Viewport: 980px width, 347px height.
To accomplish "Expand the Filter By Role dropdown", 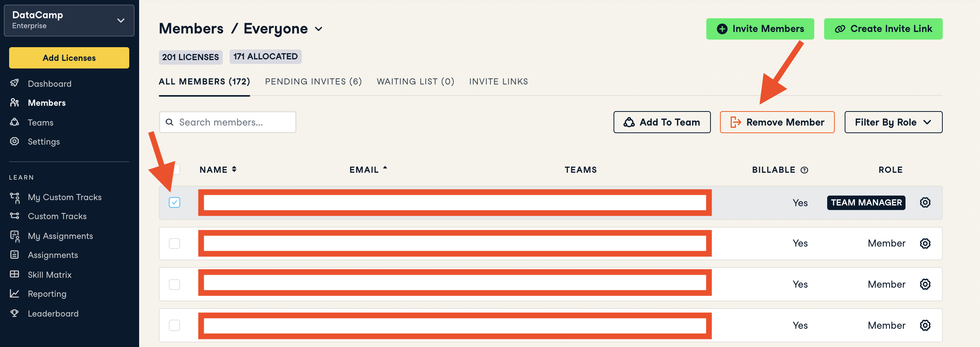I will (893, 122).
